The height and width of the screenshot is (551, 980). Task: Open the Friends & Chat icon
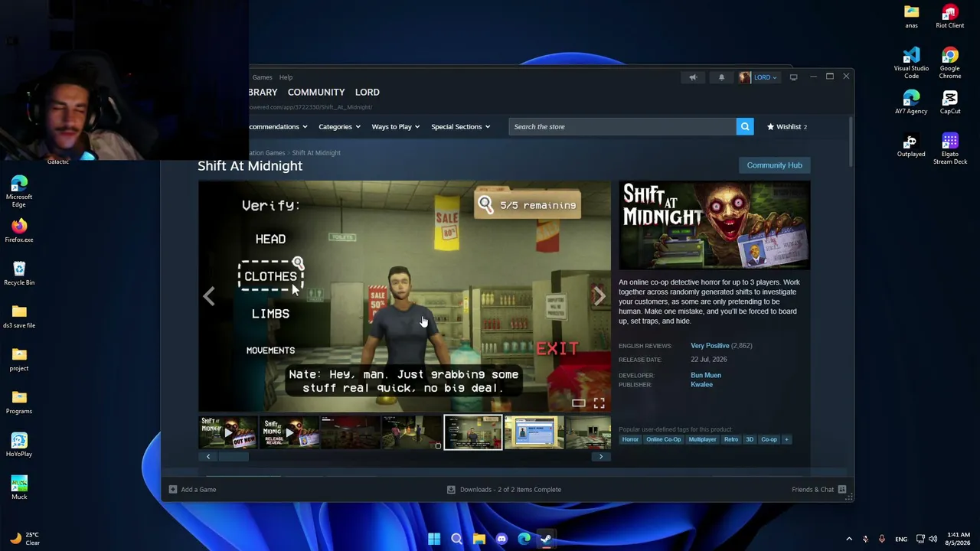(x=842, y=489)
